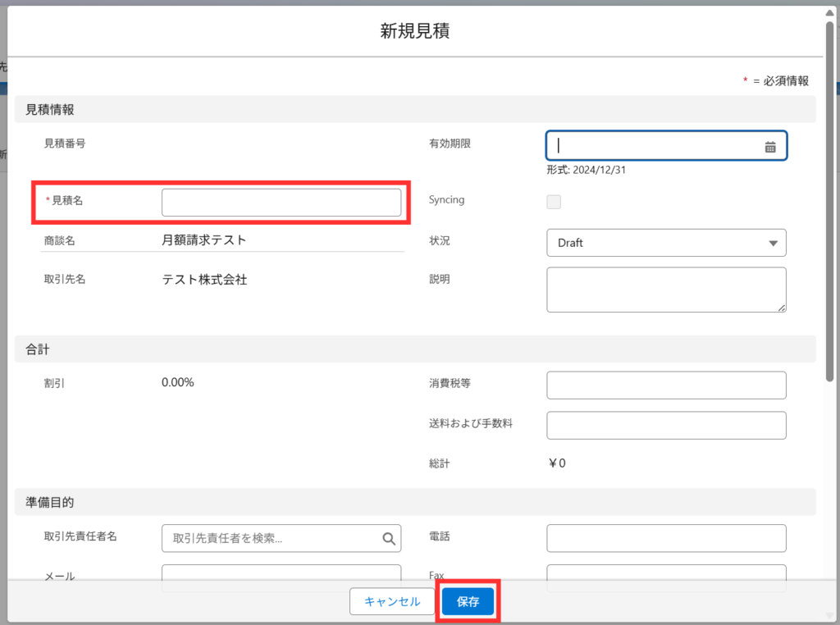Image resolution: width=840 pixels, height=625 pixels.
Task: Click the 形式: 2024/12/31 hint text
Action: (x=586, y=170)
